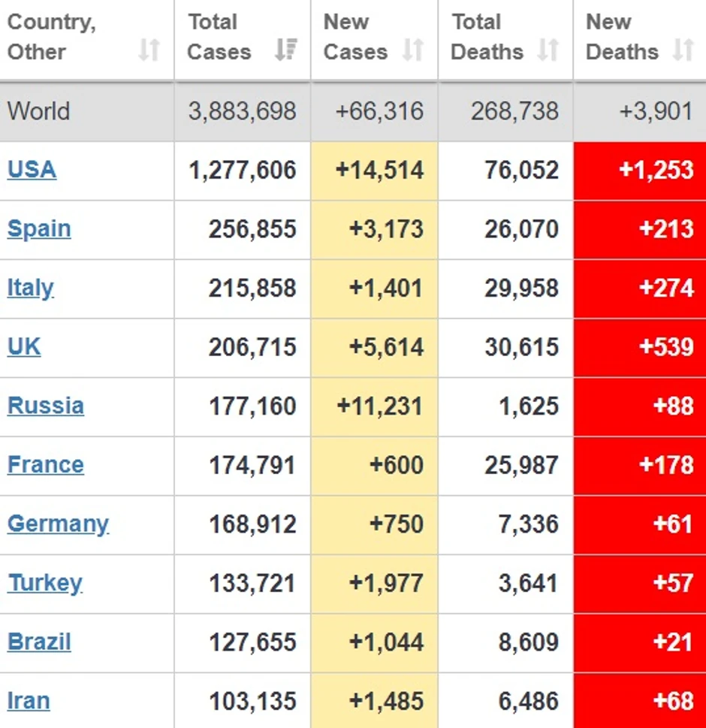Screen dimensions: 706x728
Task: Visit the France country link
Action: pyautogui.click(x=46, y=465)
